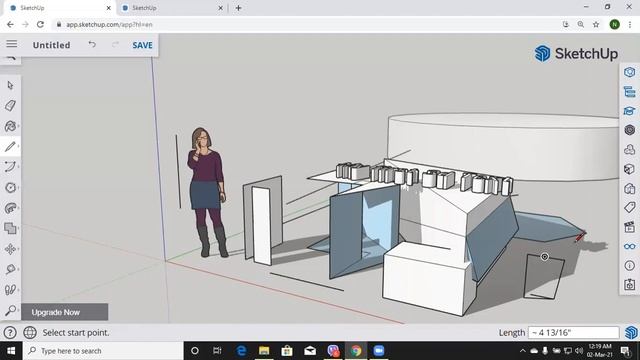This screenshot has width=640, height=360.
Task: Launch Microsoft Edge from taskbar
Action: (x=241, y=351)
